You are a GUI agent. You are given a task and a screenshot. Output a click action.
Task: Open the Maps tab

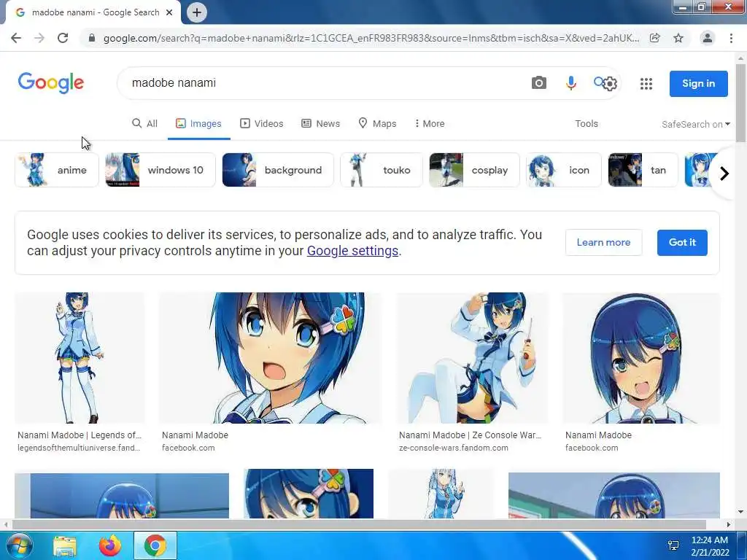pyautogui.click(x=377, y=124)
